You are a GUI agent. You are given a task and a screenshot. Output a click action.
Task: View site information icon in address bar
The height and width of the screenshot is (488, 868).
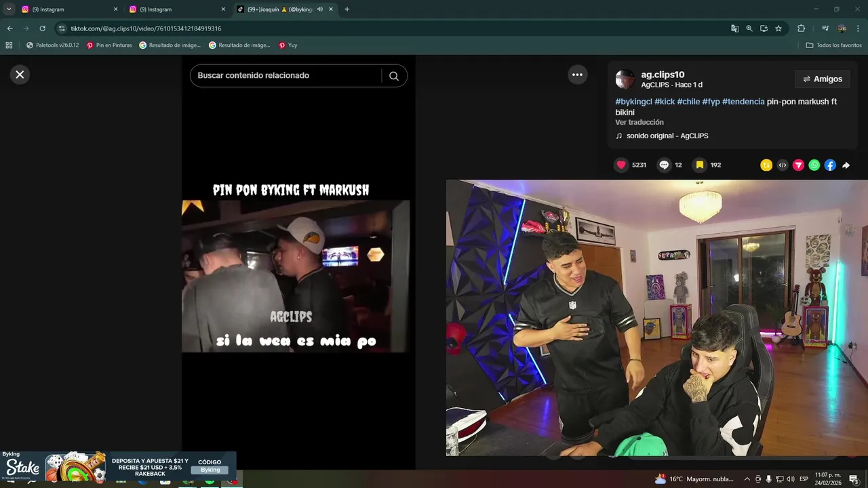(x=62, y=28)
